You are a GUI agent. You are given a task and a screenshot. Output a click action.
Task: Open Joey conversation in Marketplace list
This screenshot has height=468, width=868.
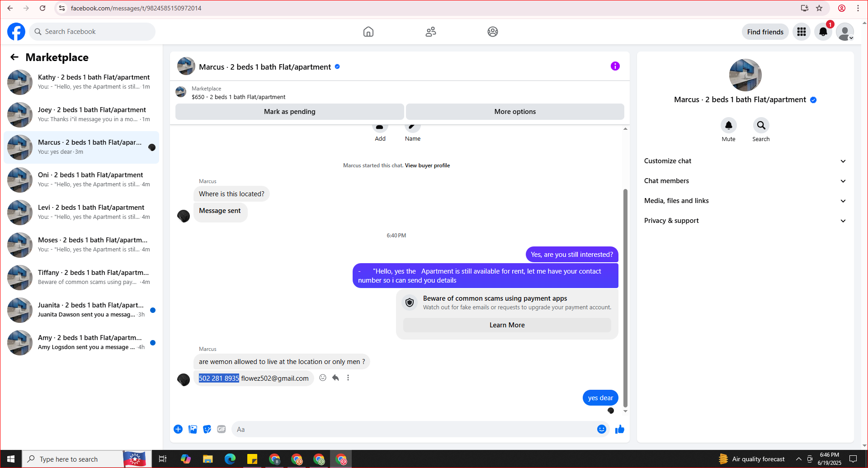click(81, 114)
